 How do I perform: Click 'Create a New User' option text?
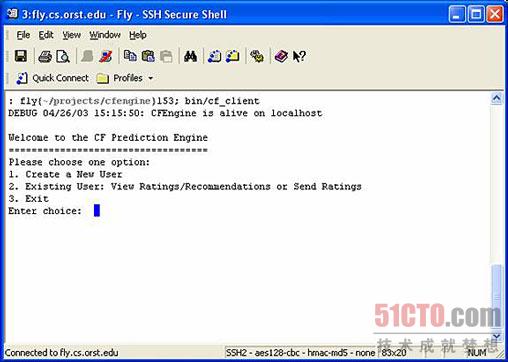74,174
